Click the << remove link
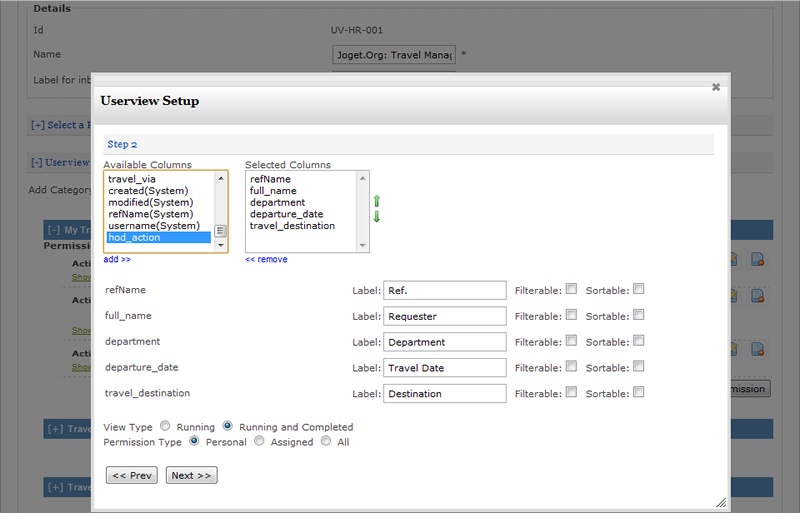The height and width of the screenshot is (513, 800). [266, 259]
